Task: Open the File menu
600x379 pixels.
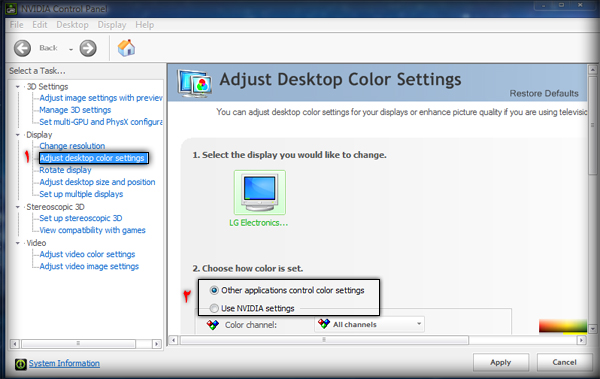Action: (16, 25)
